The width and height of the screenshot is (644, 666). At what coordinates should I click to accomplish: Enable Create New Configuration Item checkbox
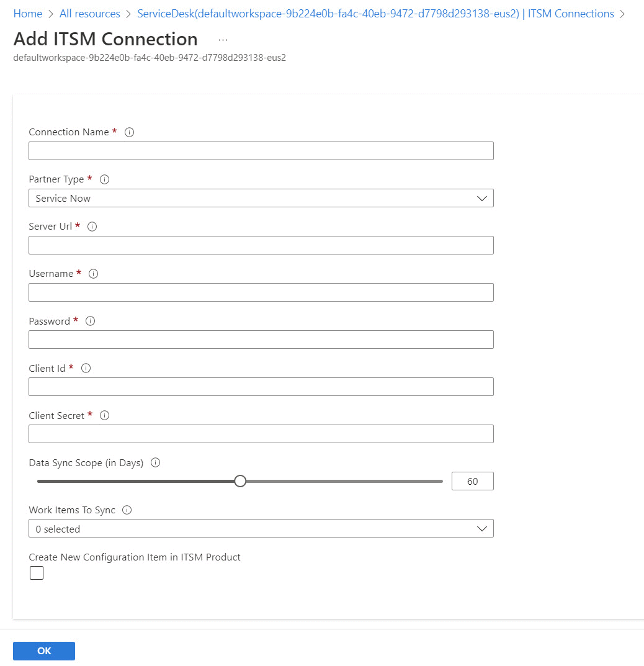pos(37,572)
